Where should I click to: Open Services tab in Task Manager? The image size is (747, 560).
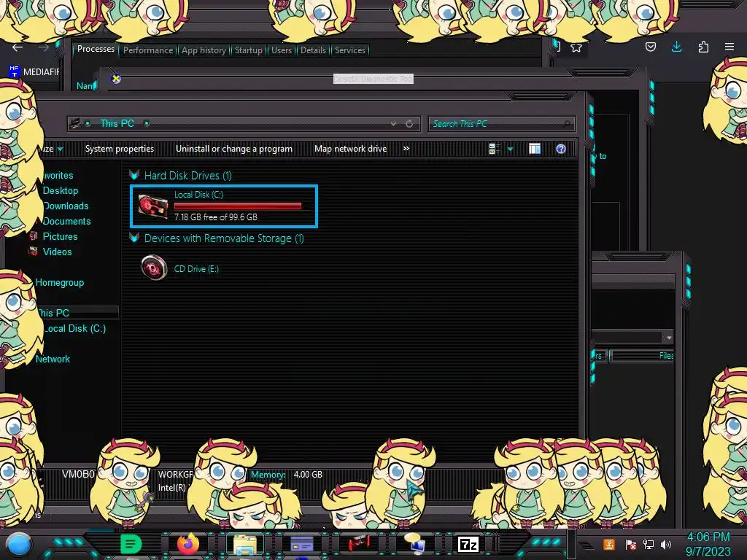349,50
